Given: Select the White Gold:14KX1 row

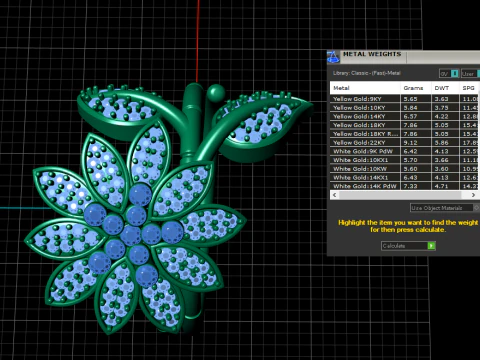Looking at the screenshot, I should click(x=405, y=178).
